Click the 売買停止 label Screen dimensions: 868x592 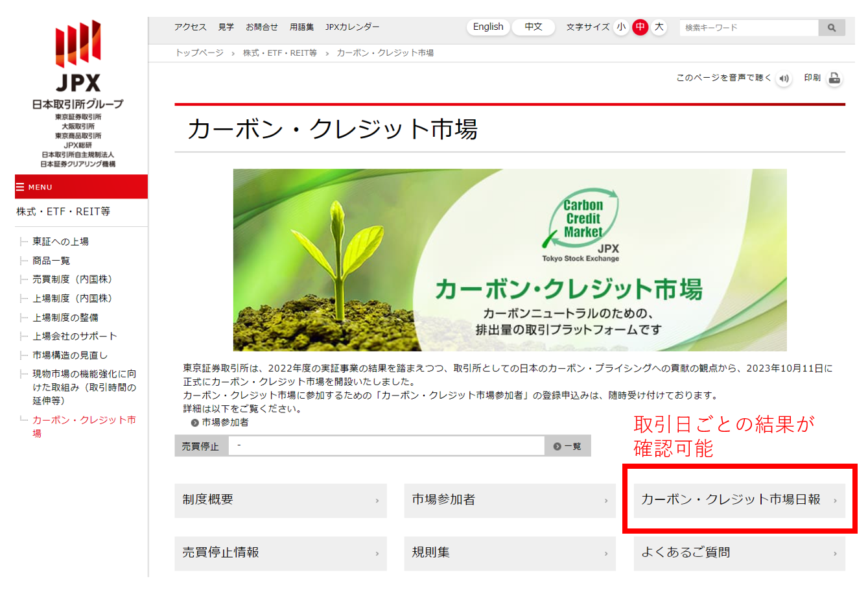[201, 446]
